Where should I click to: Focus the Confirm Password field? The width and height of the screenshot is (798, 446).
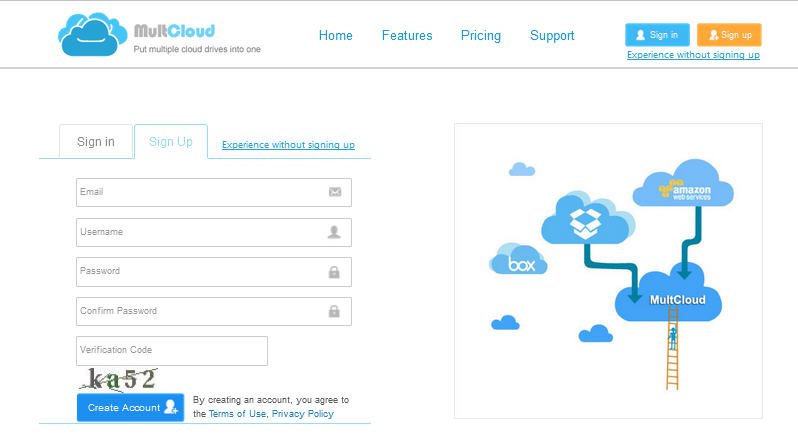pos(214,312)
